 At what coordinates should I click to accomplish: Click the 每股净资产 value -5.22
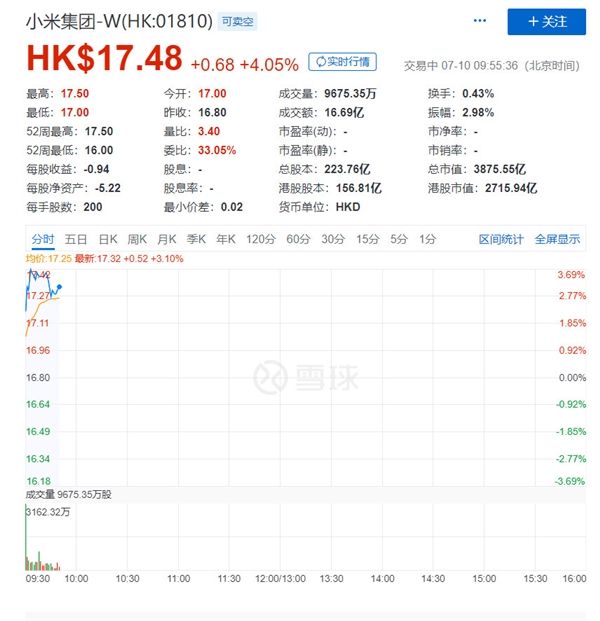[x=108, y=188]
